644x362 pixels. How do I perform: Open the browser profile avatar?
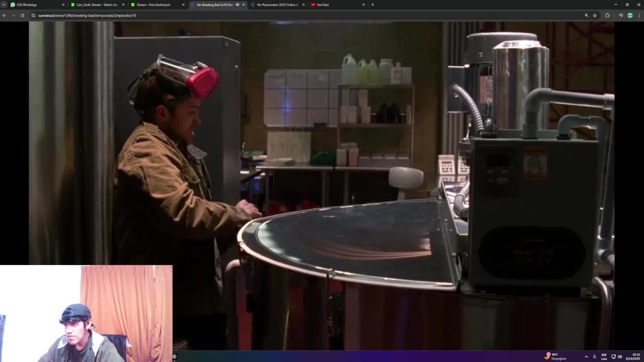(x=630, y=16)
